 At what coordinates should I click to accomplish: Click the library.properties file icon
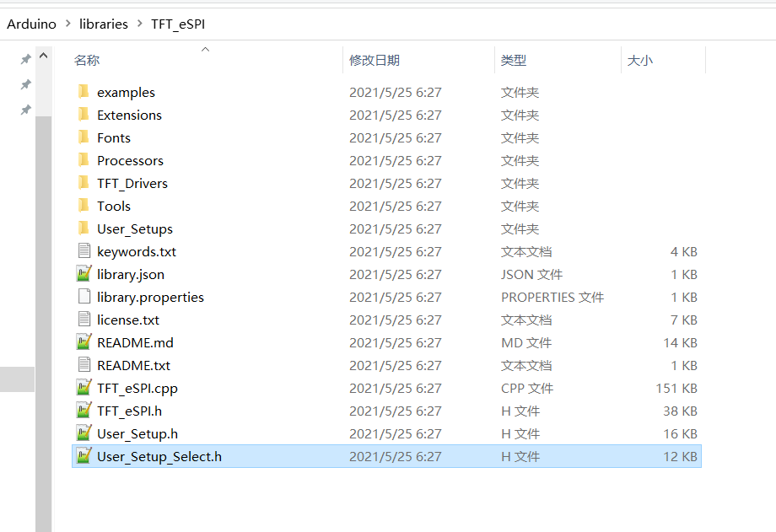[x=84, y=297]
